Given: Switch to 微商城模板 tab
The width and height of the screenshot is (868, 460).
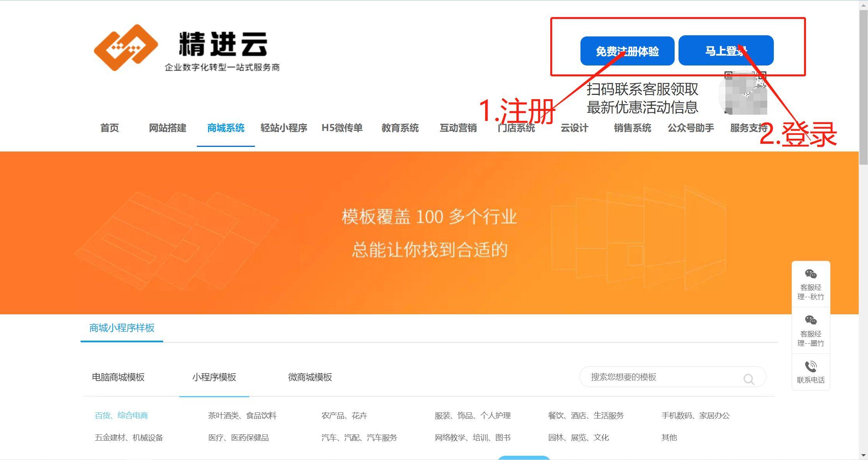Looking at the screenshot, I should tap(310, 377).
